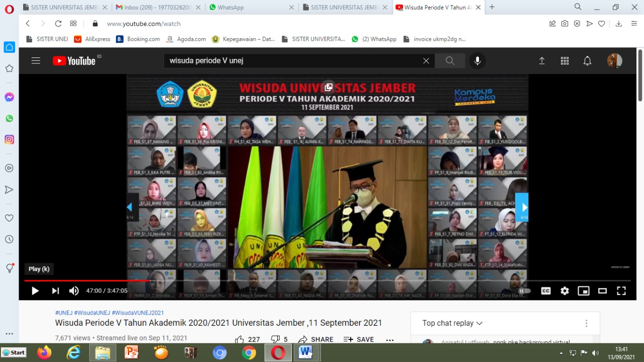The image size is (644, 362).
Task: Click SHARE under video
Action: click(315, 339)
